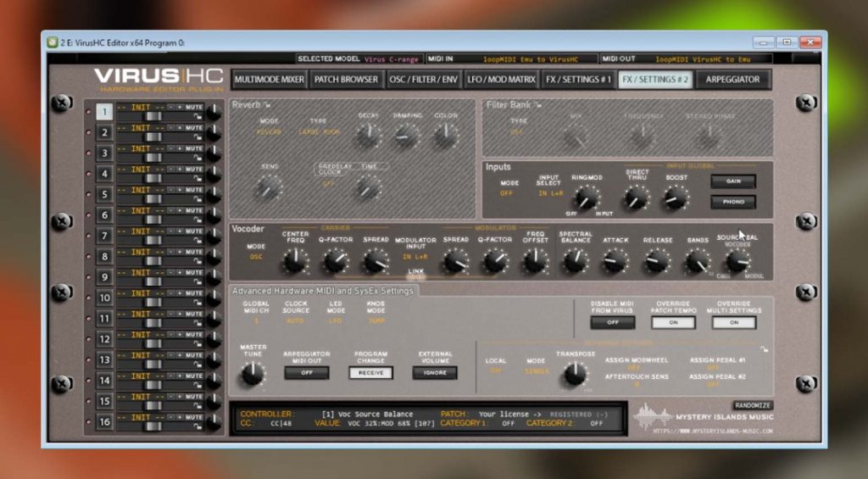Image resolution: width=868 pixels, height=479 pixels.
Task: Open the Inputs Mode selector
Action: [507, 193]
